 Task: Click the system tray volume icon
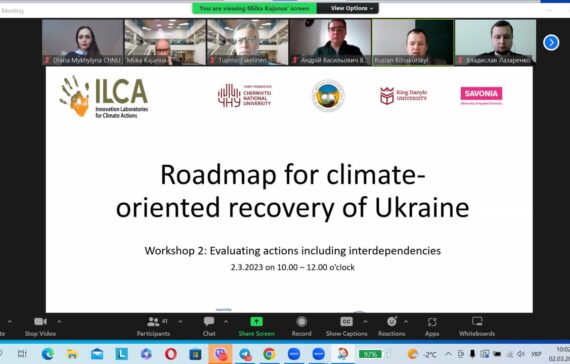click(x=521, y=354)
